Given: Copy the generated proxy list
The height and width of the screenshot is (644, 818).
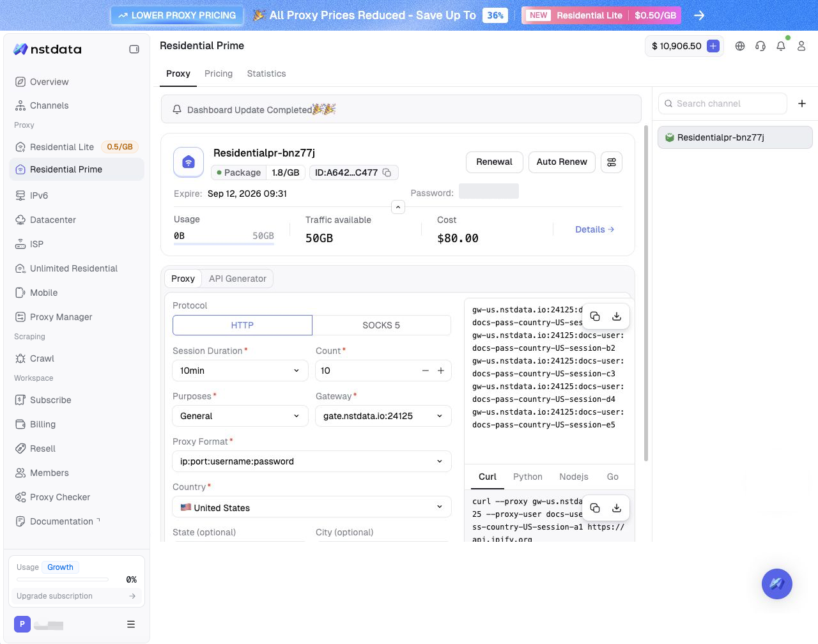Looking at the screenshot, I should click(x=595, y=316).
